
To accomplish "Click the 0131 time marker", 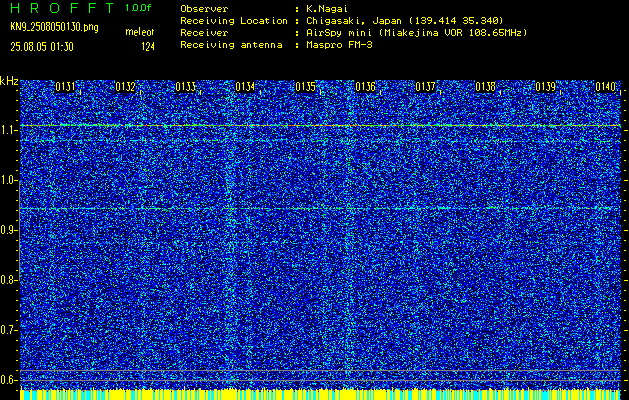I will click(65, 87).
